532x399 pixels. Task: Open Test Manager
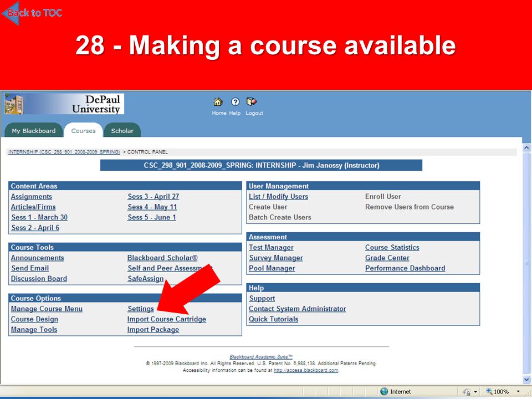(271, 247)
